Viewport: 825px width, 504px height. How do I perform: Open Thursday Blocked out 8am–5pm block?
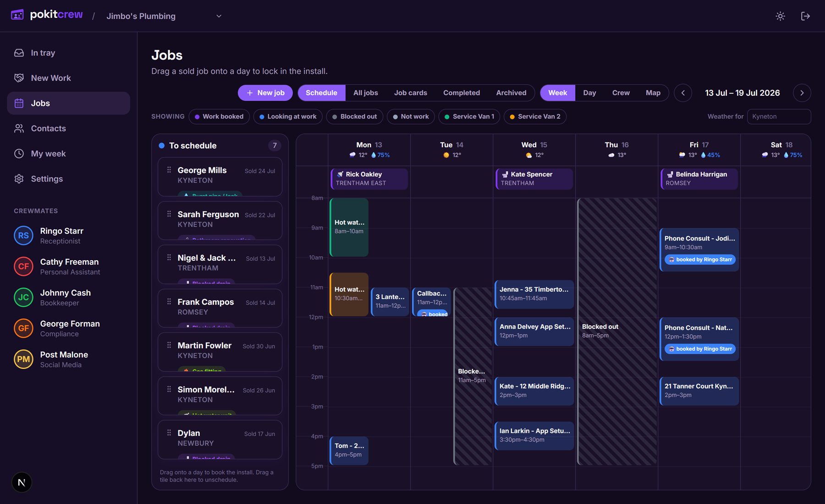617,331
